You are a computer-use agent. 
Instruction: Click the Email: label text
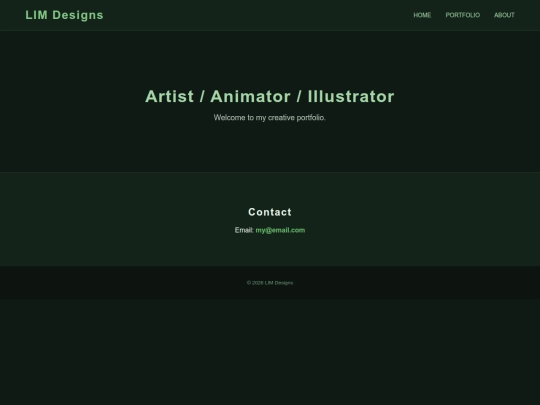[244, 230]
